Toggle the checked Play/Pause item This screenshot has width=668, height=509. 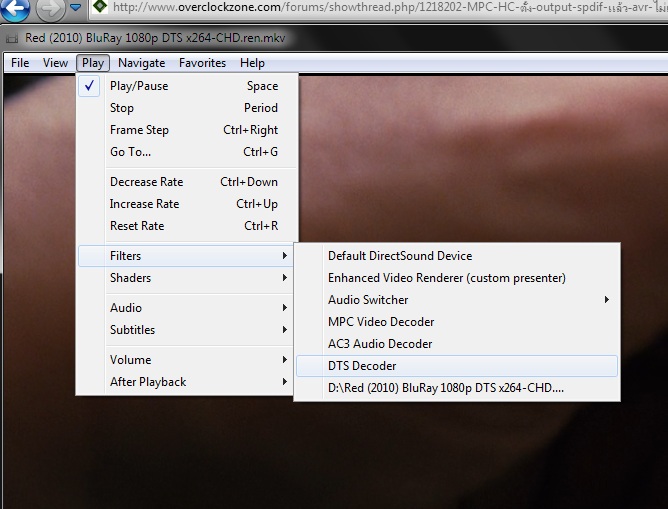pyautogui.click(x=188, y=86)
